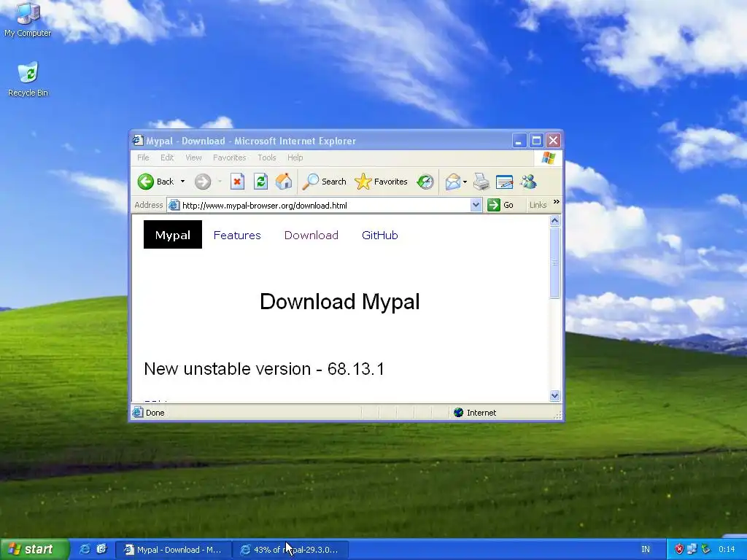Click the green tray icon next to clock
Viewport: 747px width, 560px height.
[705, 550]
